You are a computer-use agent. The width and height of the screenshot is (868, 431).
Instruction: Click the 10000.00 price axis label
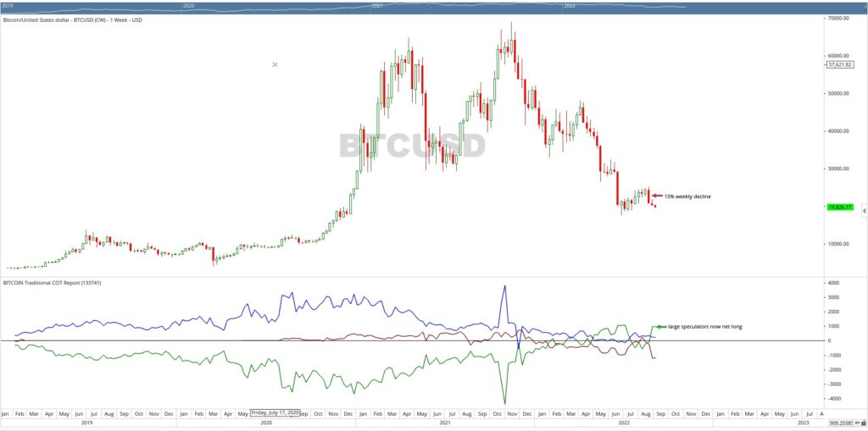(x=838, y=244)
